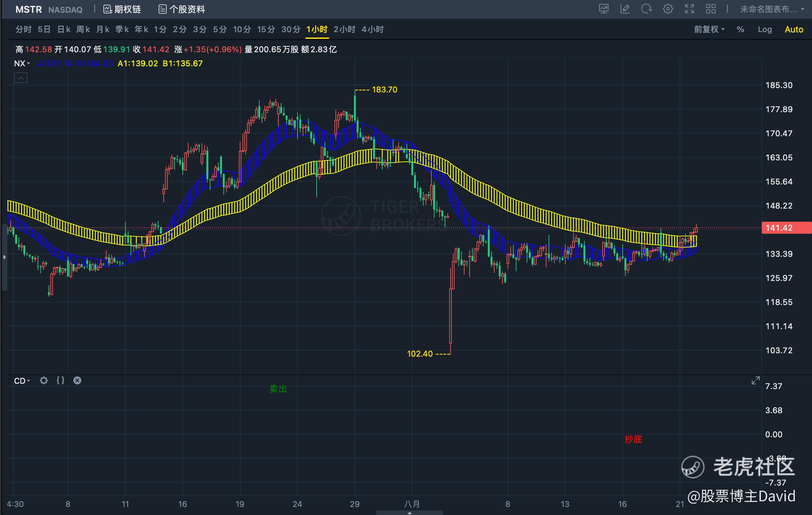This screenshot has width=812, height=515.
Task: Click the 量200.65万股 volume readout
Action: point(271,50)
